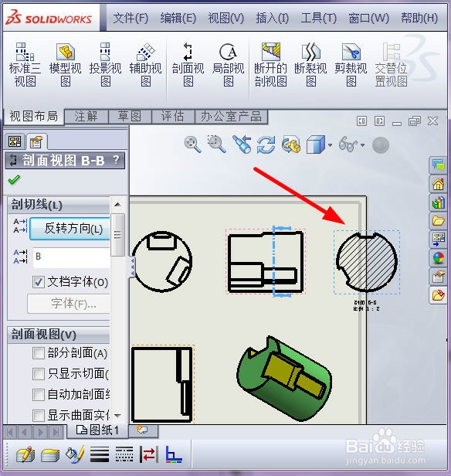Click the line thickness icon in bottom toolbar

(100, 454)
